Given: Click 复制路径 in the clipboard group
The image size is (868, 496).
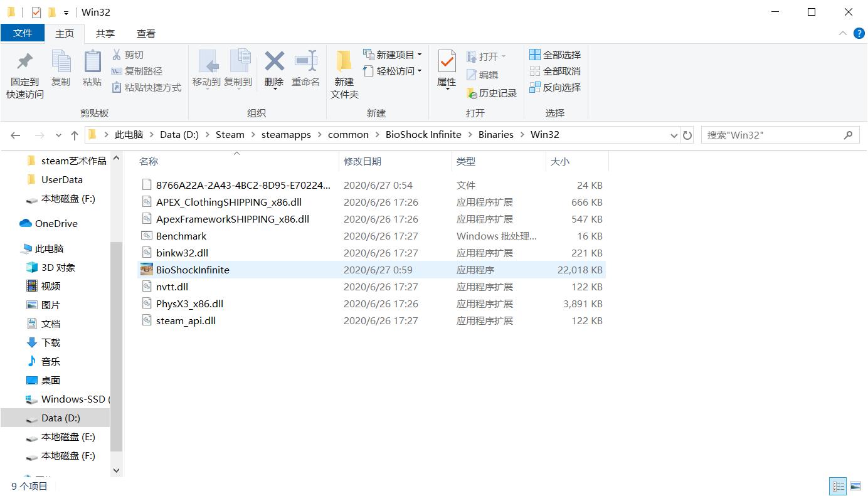Looking at the screenshot, I should click(x=137, y=71).
